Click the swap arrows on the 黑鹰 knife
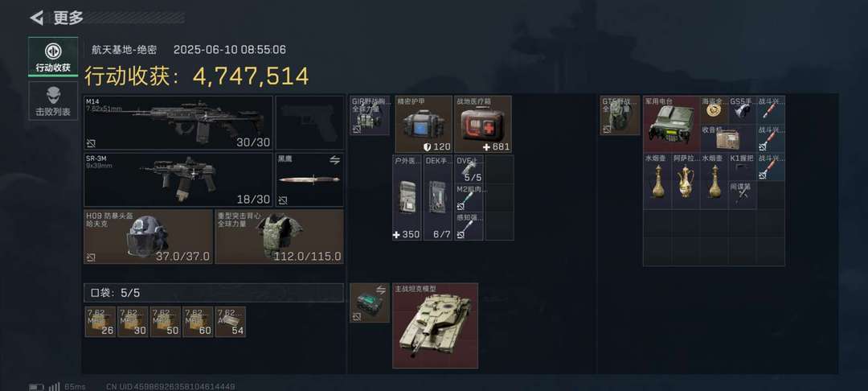This screenshot has height=391, width=868. [334, 160]
